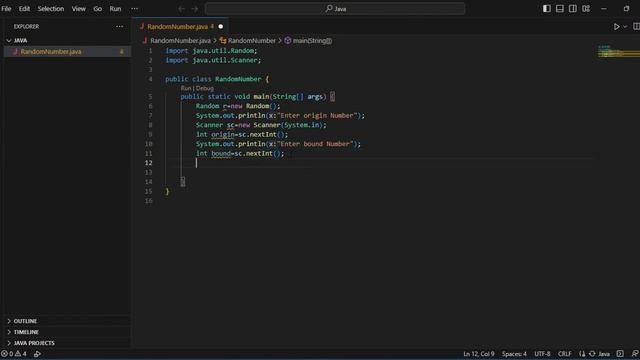Click the Java file icon in editor tab
Screen dimensions: 640x360
142,27
